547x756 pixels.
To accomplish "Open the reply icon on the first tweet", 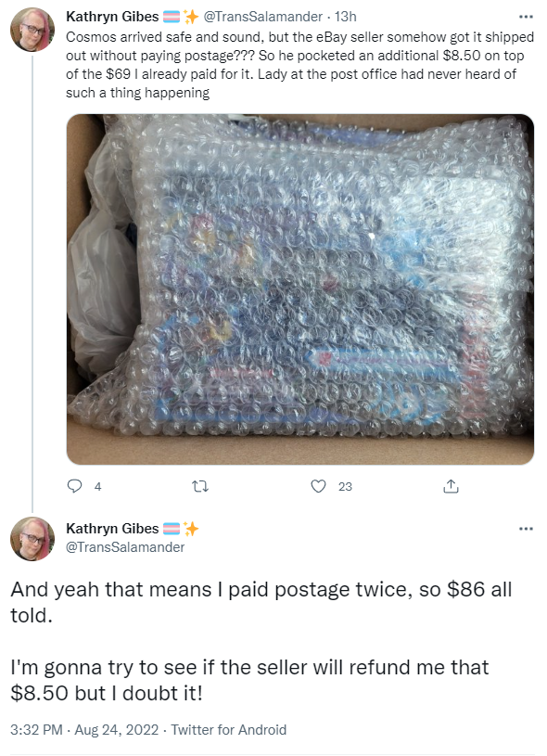I will coord(74,486).
